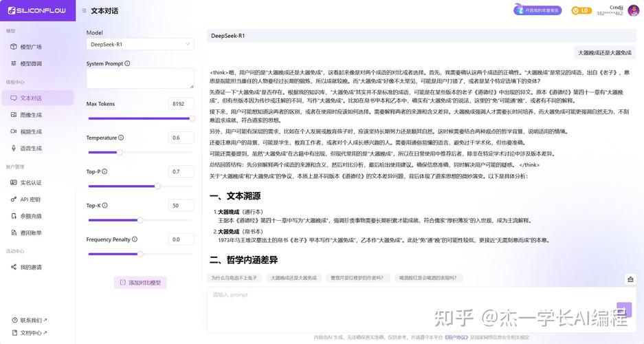Select suggestion about 曹雪芹 and 红楼梦
This screenshot has width=644, height=344.
click(x=357, y=278)
